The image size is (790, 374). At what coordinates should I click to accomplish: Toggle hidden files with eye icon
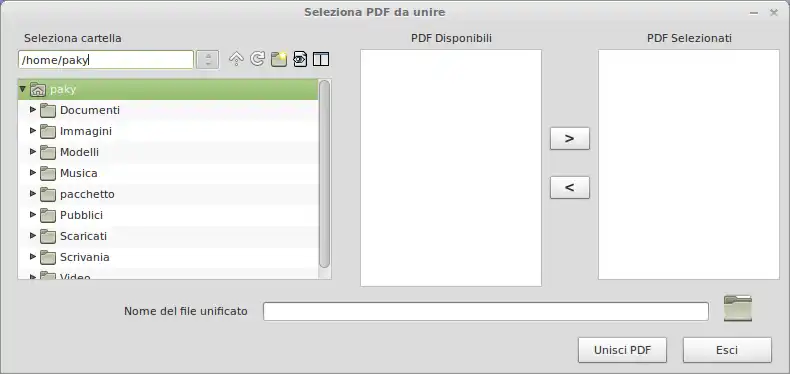pos(300,59)
